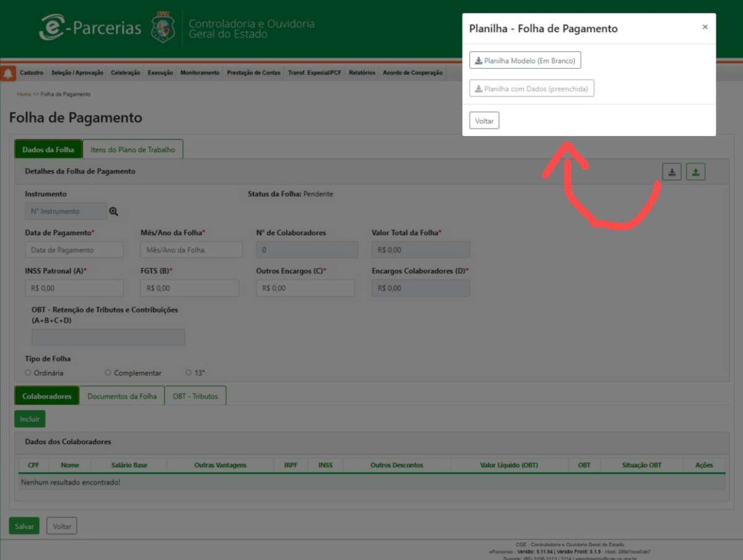Select the Complementar radio option
Screen dimensions: 743x560
click(108, 373)
